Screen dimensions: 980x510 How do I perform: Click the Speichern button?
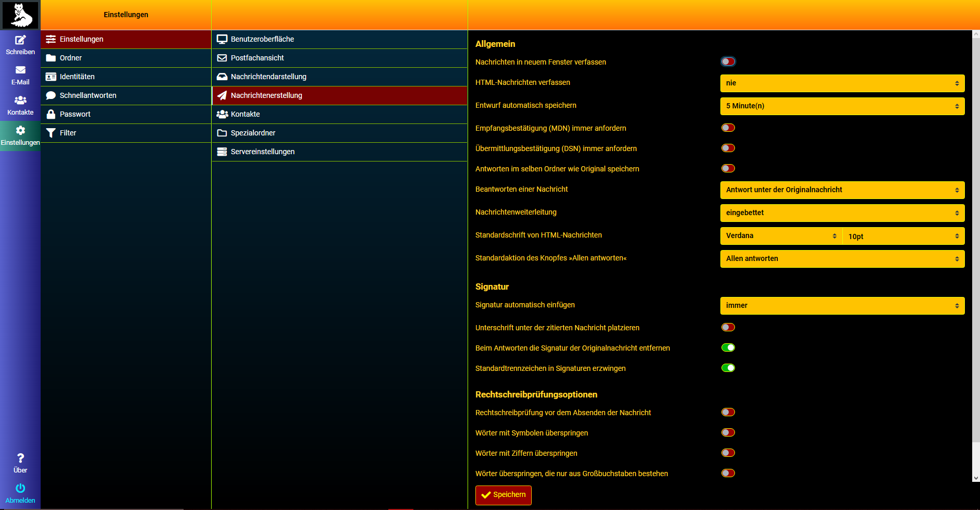pyautogui.click(x=503, y=495)
